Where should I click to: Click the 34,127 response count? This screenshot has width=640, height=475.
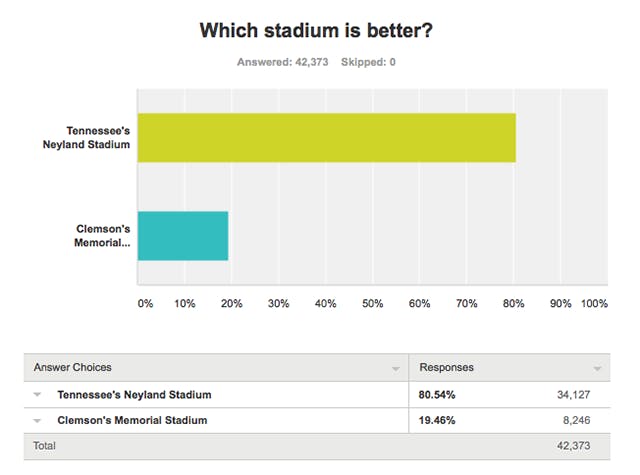[573, 395]
